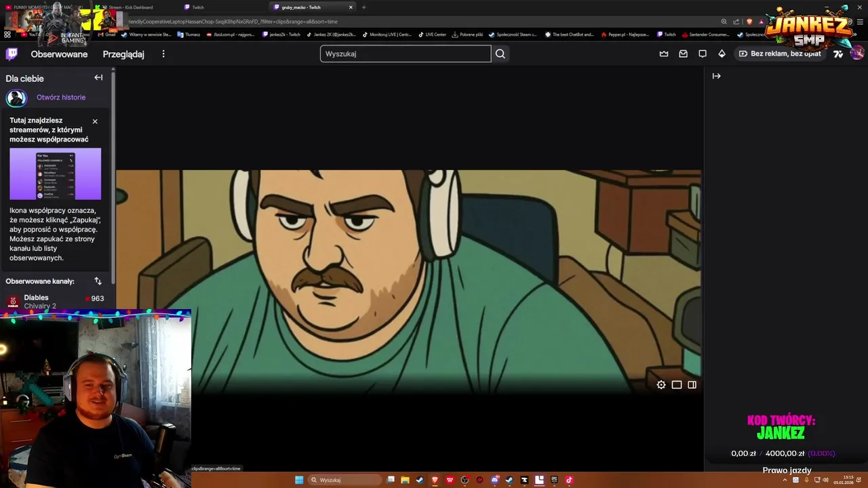Open the Bits diamond icon
This screenshot has width=868, height=488.
(722, 54)
